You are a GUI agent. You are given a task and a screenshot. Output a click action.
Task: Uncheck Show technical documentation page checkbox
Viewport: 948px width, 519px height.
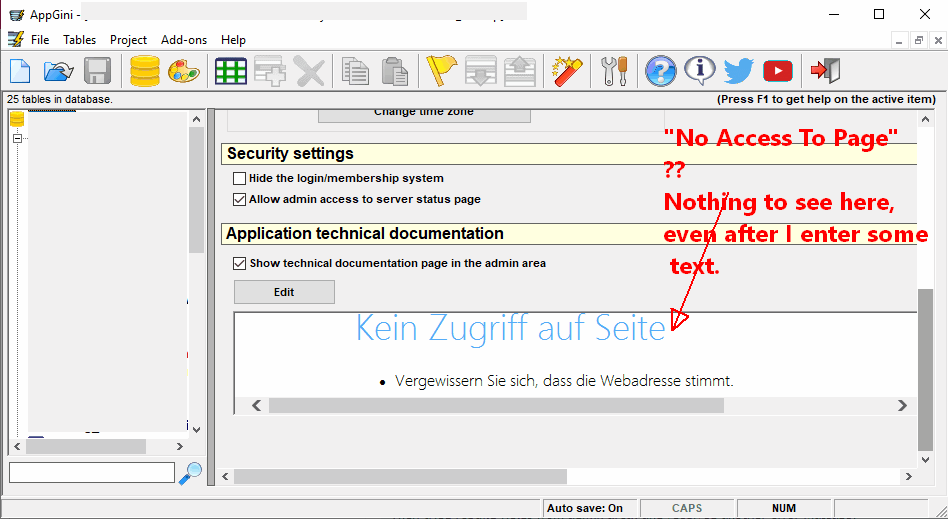click(x=239, y=264)
